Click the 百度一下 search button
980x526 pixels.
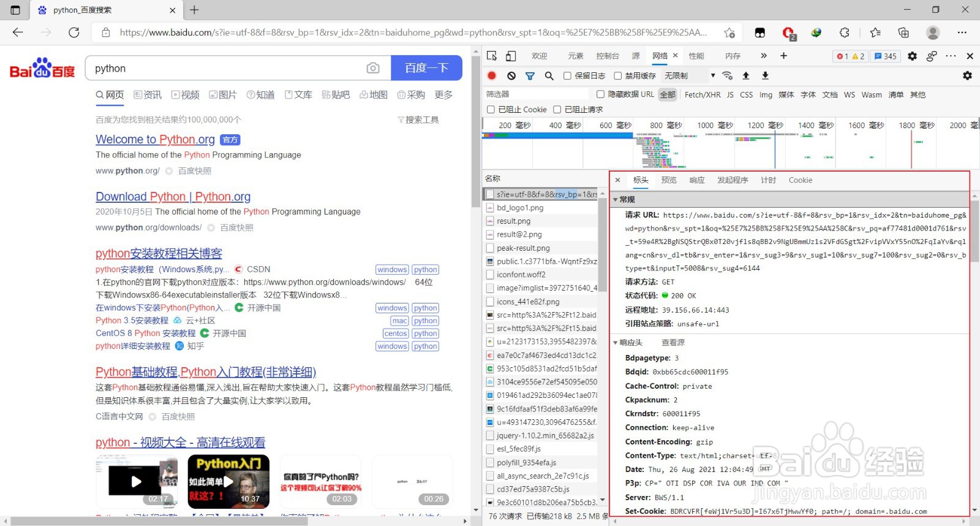[x=426, y=68]
